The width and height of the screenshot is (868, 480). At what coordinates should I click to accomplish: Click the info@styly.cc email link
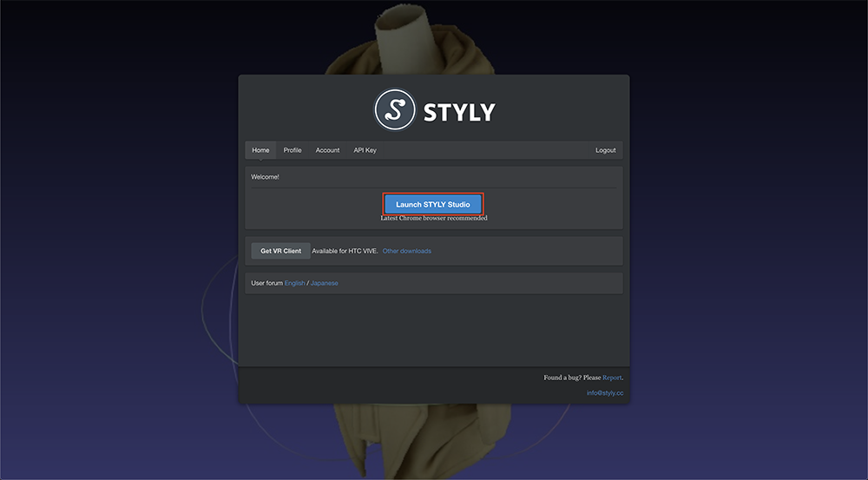[605, 393]
